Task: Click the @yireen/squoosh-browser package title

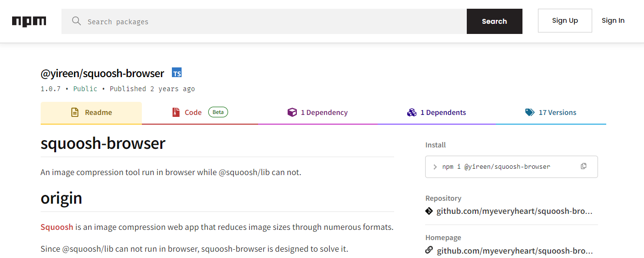Action: click(x=103, y=73)
